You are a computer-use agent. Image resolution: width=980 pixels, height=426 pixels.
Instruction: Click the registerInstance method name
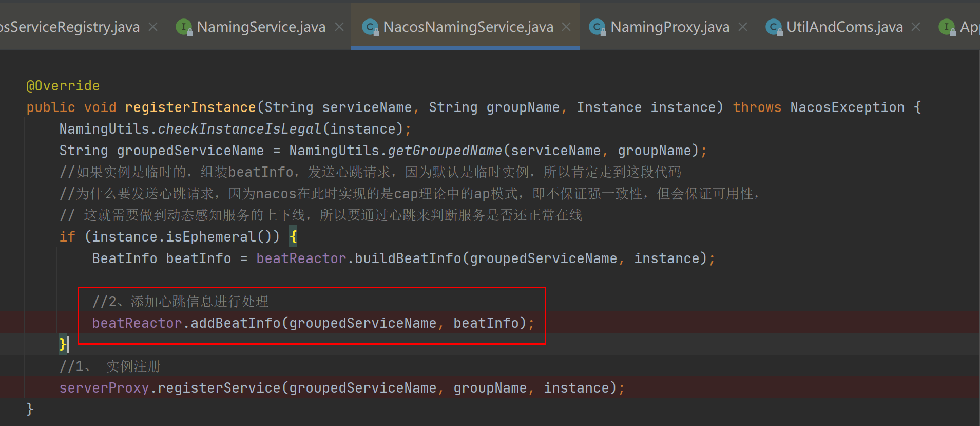[x=190, y=107]
